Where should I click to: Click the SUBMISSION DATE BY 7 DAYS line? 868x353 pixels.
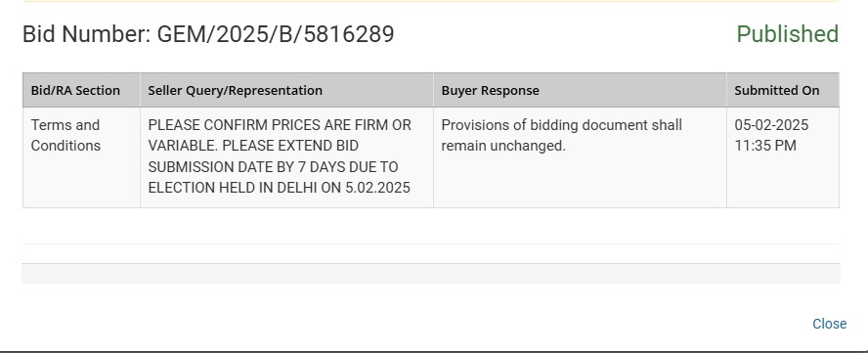pos(273,167)
